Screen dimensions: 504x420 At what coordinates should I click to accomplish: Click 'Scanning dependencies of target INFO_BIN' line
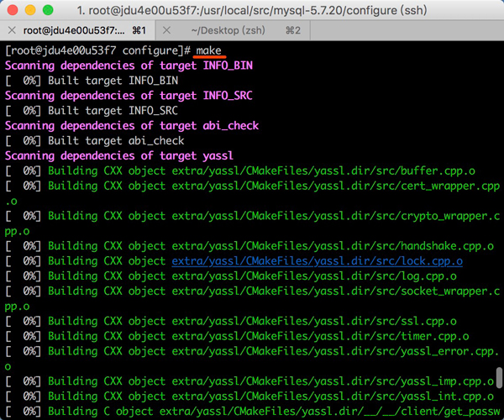click(x=129, y=66)
